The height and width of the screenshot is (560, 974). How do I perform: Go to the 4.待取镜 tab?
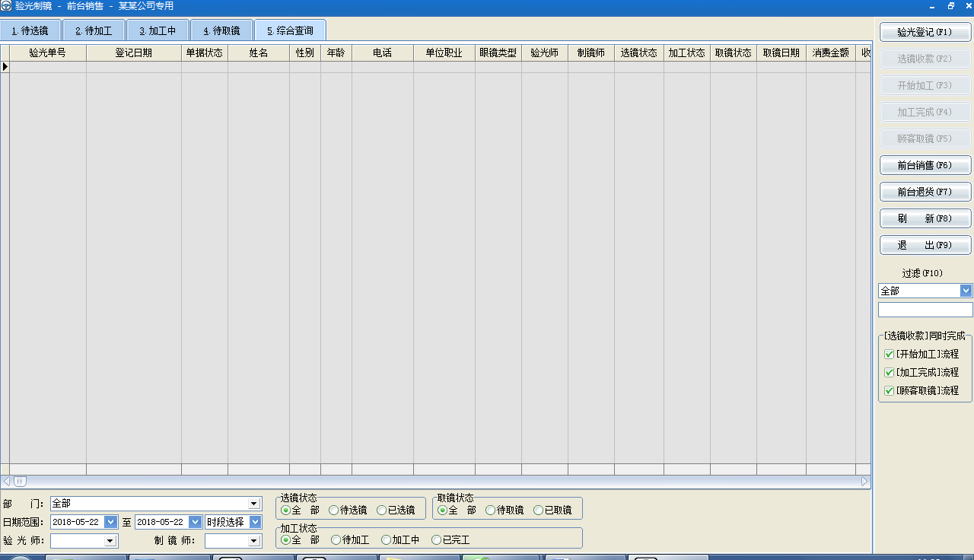tap(221, 31)
